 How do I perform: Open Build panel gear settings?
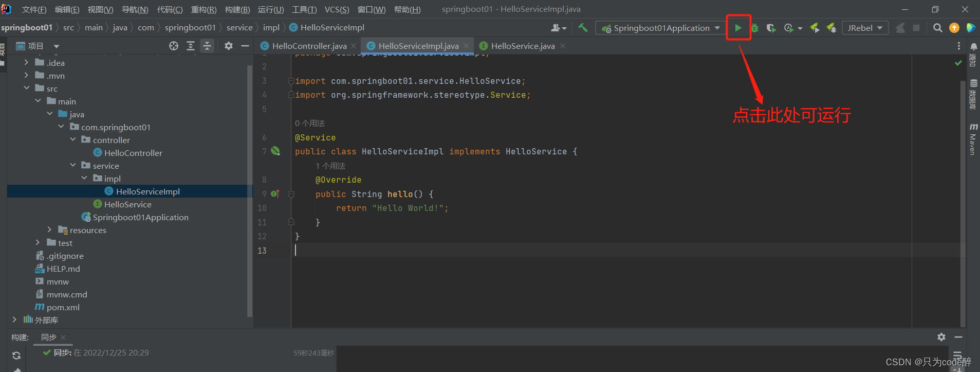[941, 337]
